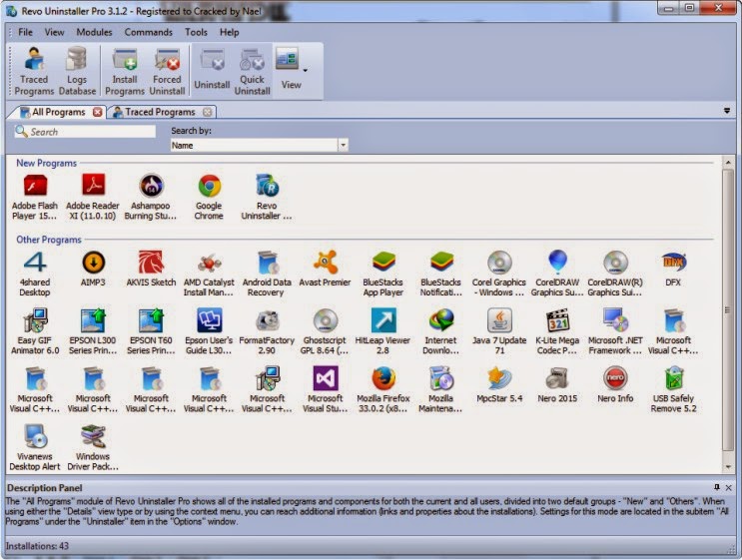The image size is (742, 560).
Task: Close the Traced Programs tab
Action: point(207,112)
